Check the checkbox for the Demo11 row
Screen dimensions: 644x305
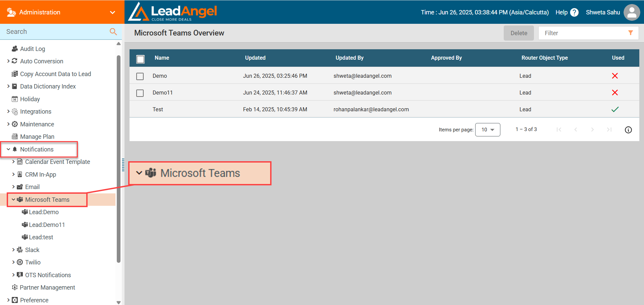pos(140,93)
